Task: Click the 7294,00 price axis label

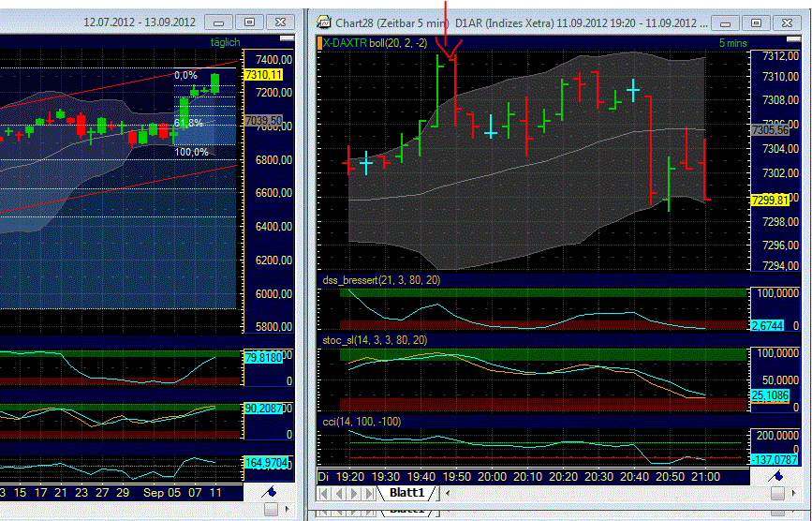Action: point(781,266)
